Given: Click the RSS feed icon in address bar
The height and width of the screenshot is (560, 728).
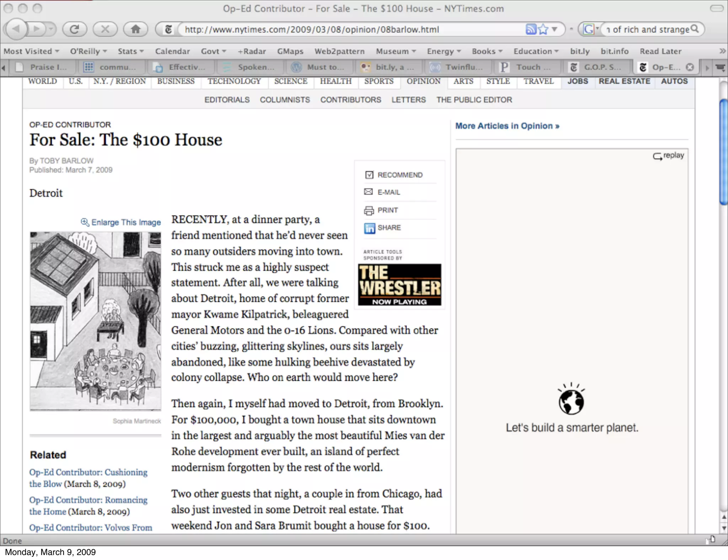Looking at the screenshot, I should click(530, 29).
